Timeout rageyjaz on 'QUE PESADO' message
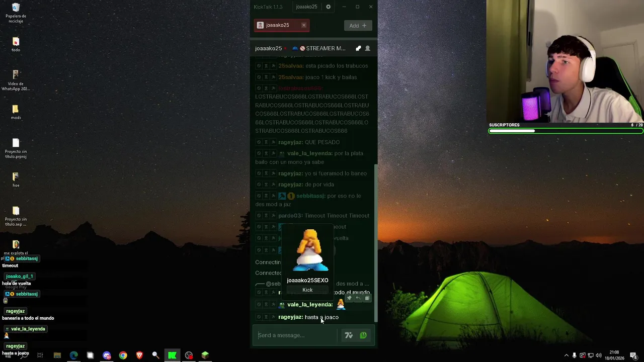644x362 pixels. pos(266,142)
